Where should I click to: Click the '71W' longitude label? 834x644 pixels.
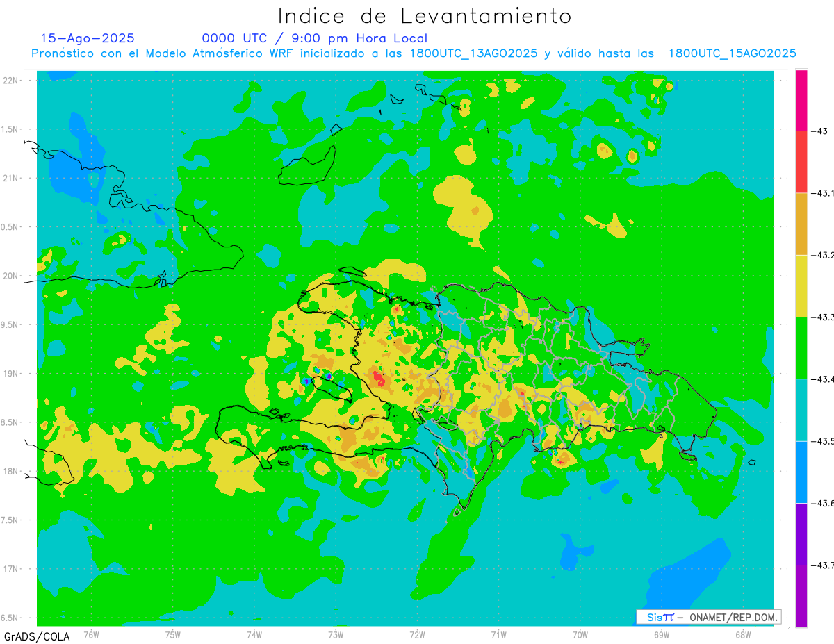[x=498, y=634]
